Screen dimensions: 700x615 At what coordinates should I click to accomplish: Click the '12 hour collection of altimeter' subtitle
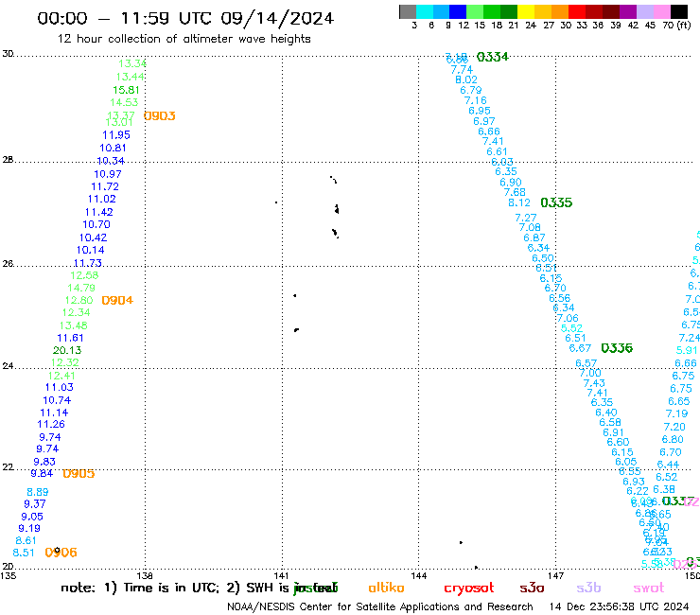146,39
